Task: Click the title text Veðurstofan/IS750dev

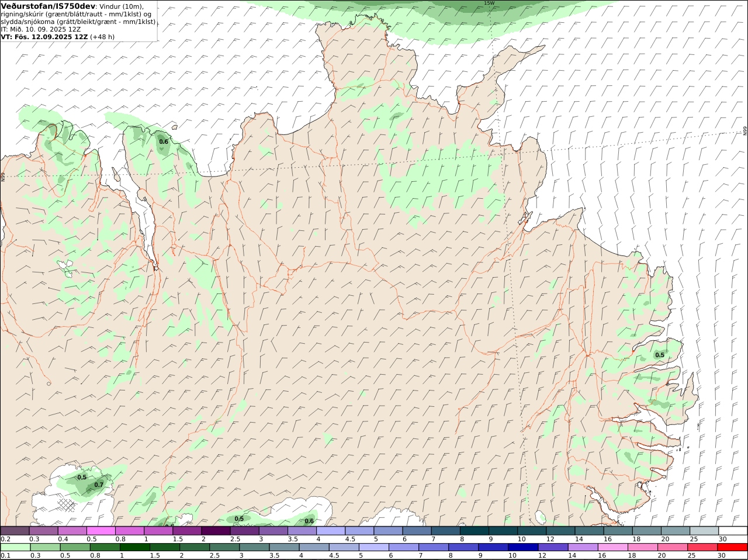Action: point(48,5)
